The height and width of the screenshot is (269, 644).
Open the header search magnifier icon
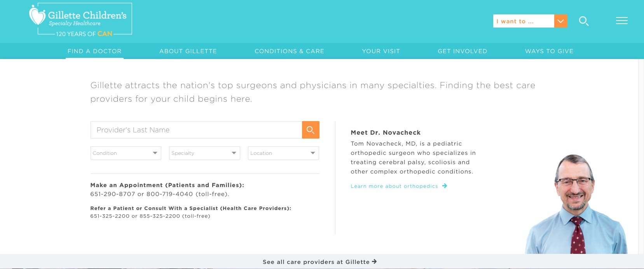[583, 21]
